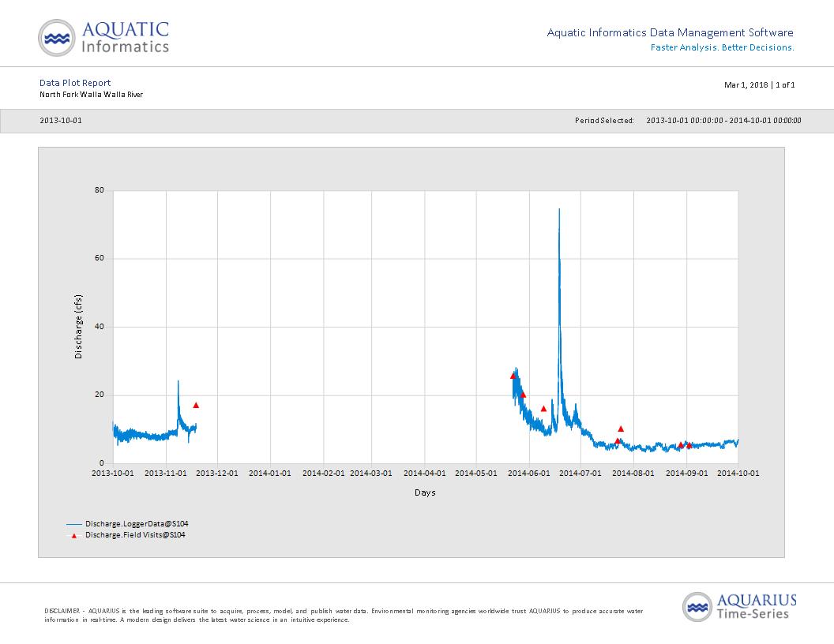Click the x-axis label 2014-04-01
Image resolution: width=834 pixels, height=644 pixels.
[x=424, y=473]
